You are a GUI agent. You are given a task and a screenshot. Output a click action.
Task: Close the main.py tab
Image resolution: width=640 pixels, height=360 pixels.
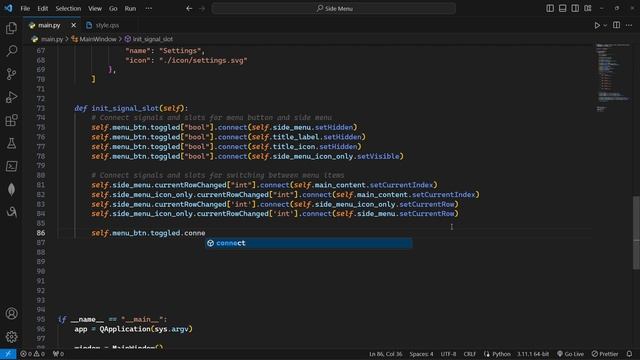point(73,25)
